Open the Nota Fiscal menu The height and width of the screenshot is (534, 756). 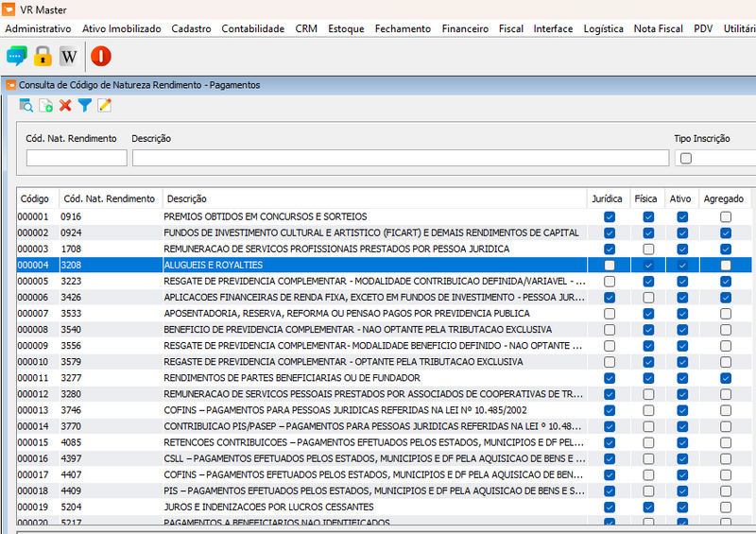point(658,28)
